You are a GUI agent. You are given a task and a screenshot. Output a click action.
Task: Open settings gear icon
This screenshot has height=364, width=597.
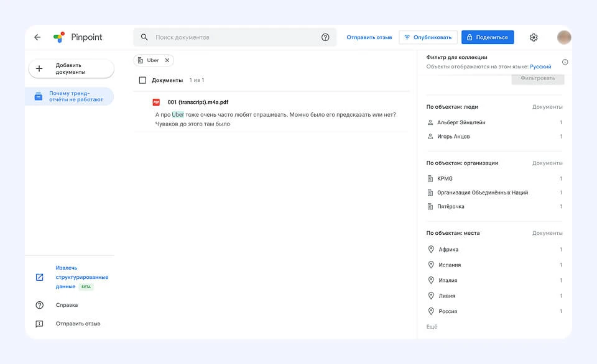click(534, 37)
